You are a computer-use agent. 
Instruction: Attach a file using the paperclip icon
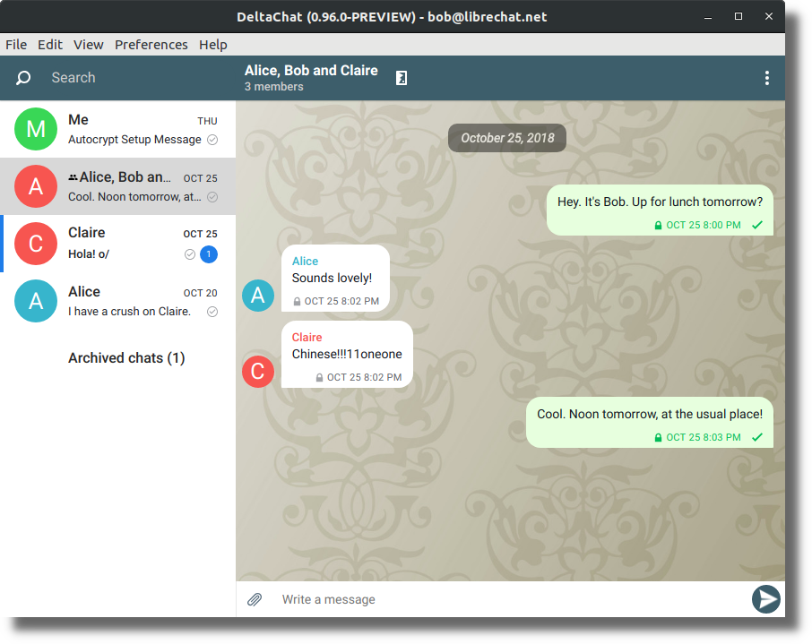click(255, 599)
